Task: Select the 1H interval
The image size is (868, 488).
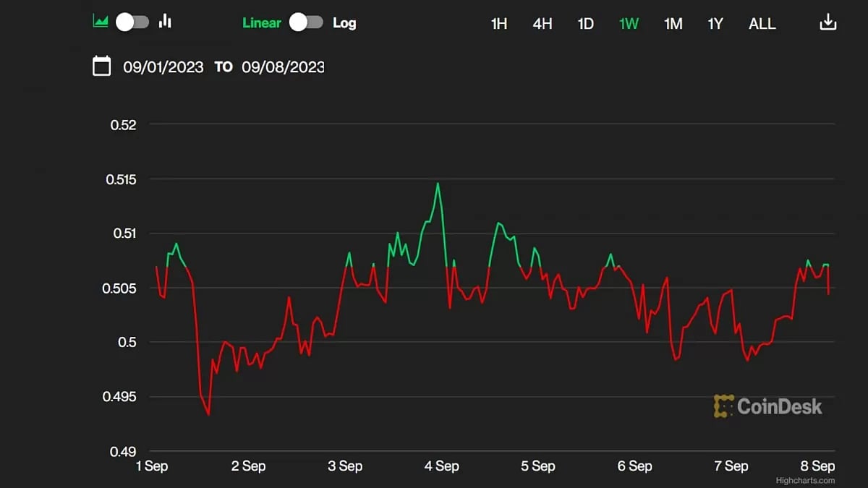Action: (498, 24)
